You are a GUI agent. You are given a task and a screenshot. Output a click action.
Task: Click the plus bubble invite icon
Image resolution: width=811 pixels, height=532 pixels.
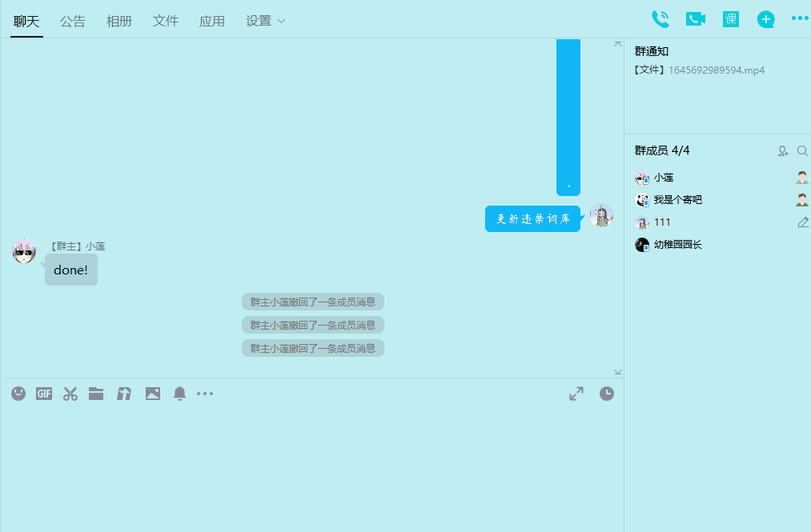click(x=765, y=20)
